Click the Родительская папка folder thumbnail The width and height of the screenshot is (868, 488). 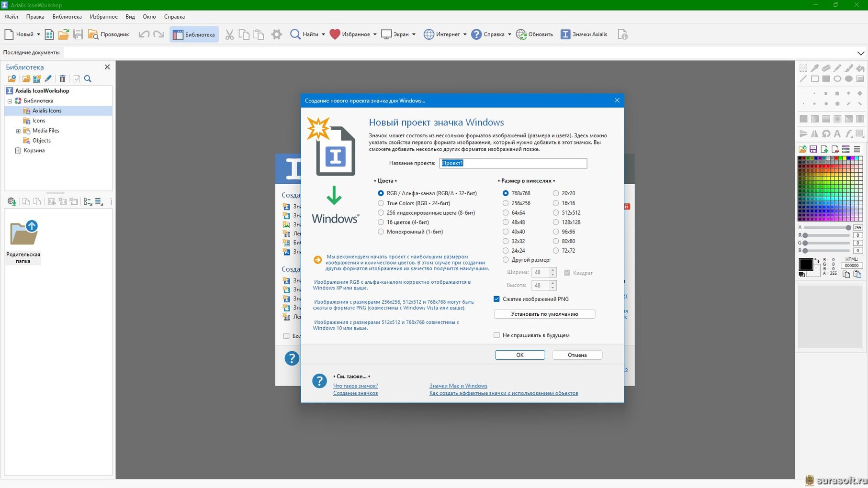tap(23, 242)
